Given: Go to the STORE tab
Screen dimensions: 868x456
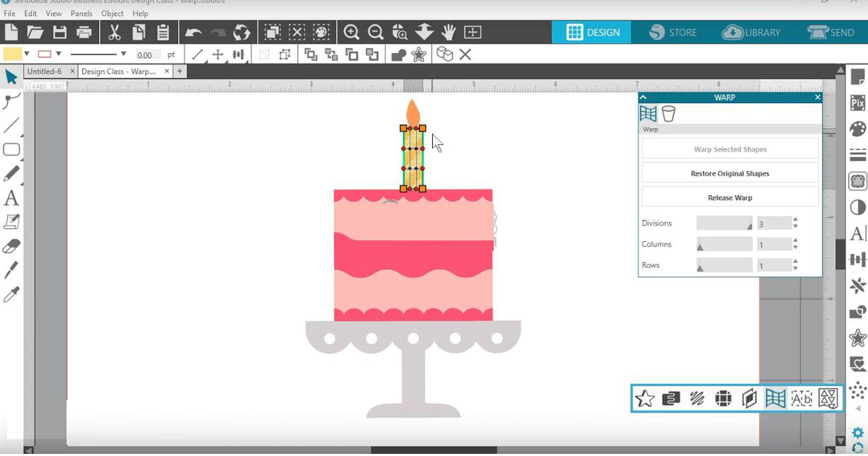Looking at the screenshot, I should pos(673,33).
